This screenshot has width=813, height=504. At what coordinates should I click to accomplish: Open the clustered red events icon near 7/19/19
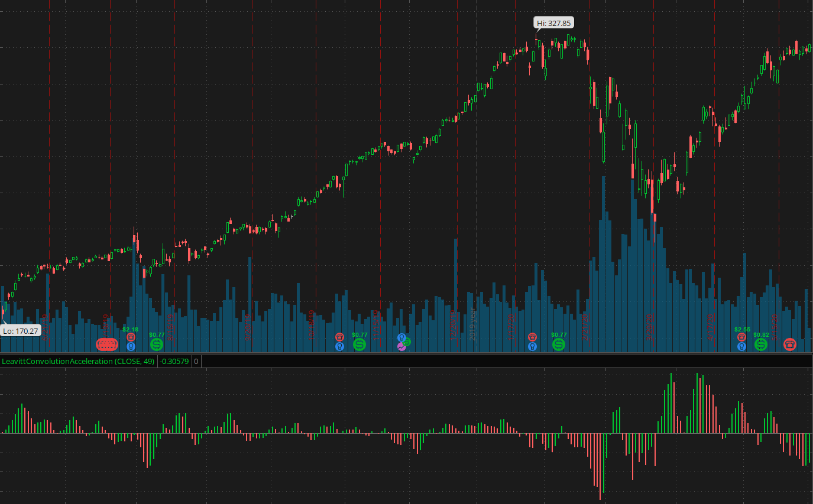tap(108, 344)
